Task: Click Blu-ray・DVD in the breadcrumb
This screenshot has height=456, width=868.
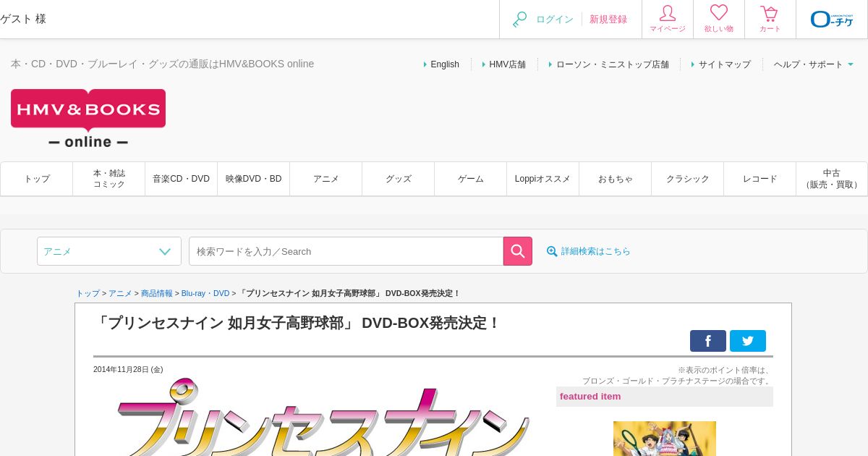Action: pos(205,293)
